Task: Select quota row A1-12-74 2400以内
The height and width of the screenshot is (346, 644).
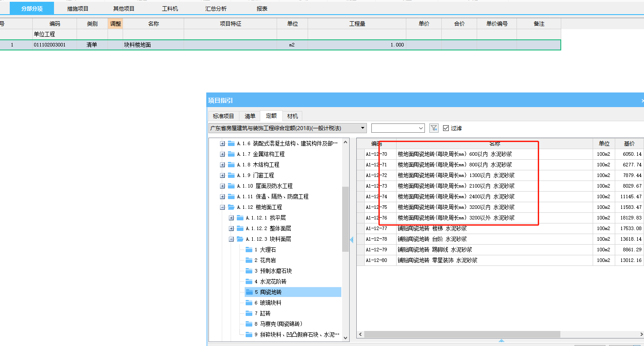Action: coord(500,196)
